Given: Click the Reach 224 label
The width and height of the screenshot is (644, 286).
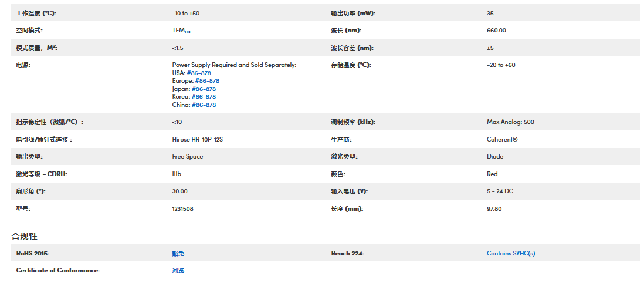Looking at the screenshot, I should pyautogui.click(x=347, y=254).
